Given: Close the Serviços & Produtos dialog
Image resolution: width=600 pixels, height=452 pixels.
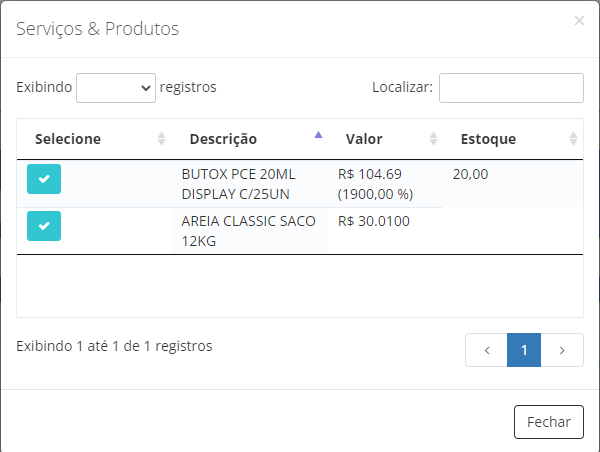Looking at the screenshot, I should (579, 21).
